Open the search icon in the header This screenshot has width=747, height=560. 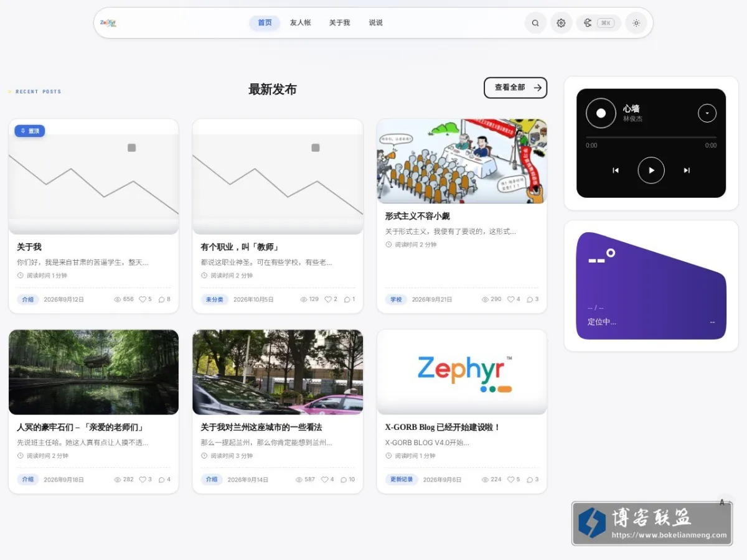535,23
